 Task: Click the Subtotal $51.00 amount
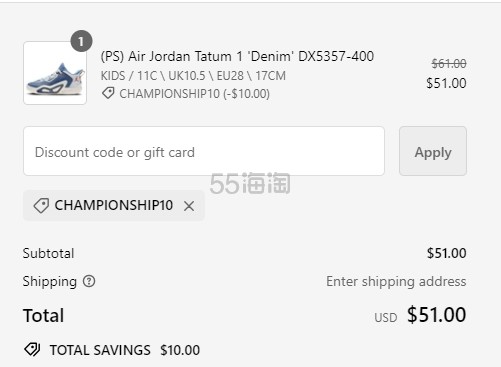tap(447, 253)
